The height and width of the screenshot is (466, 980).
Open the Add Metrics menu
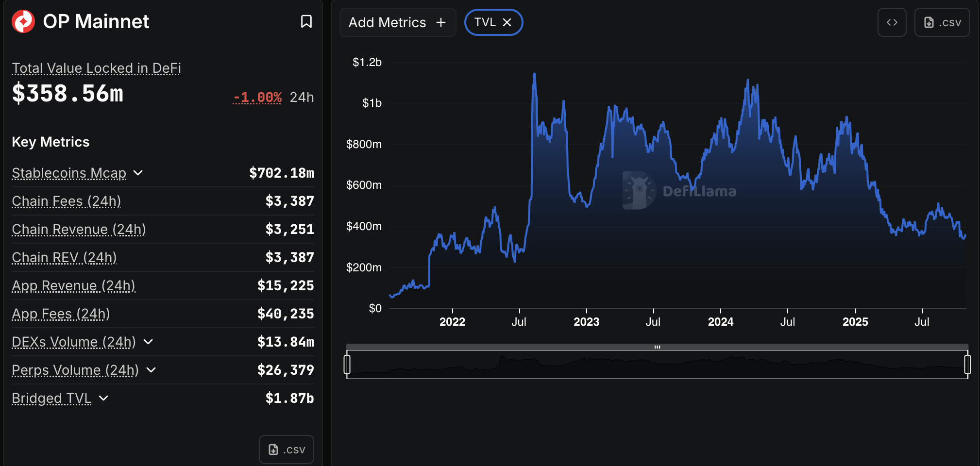(398, 22)
